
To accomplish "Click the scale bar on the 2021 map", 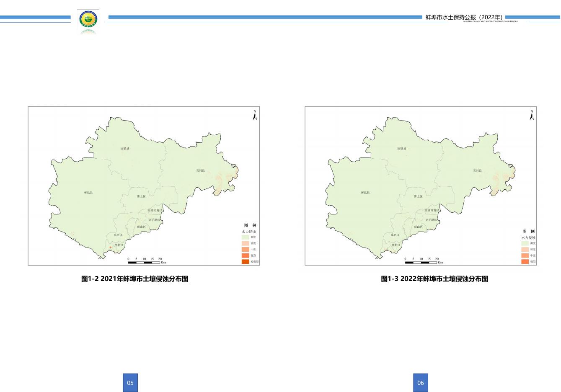I will click(145, 262).
